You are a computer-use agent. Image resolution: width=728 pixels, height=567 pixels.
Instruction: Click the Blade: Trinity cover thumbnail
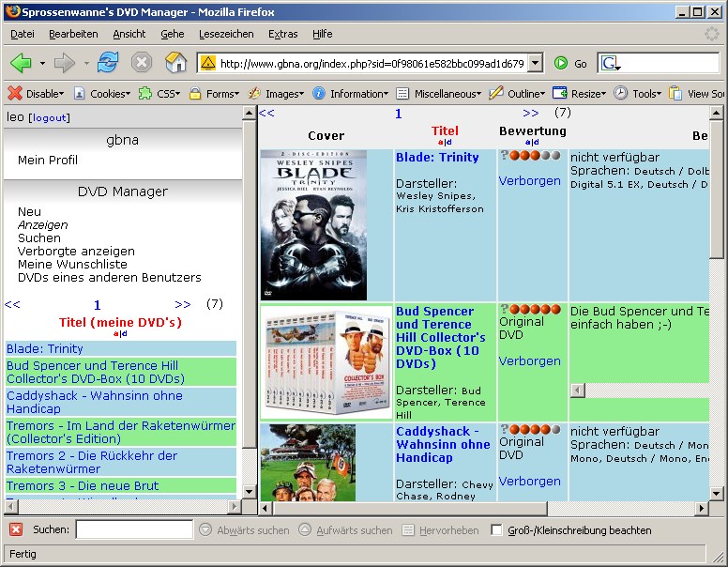tap(314, 225)
